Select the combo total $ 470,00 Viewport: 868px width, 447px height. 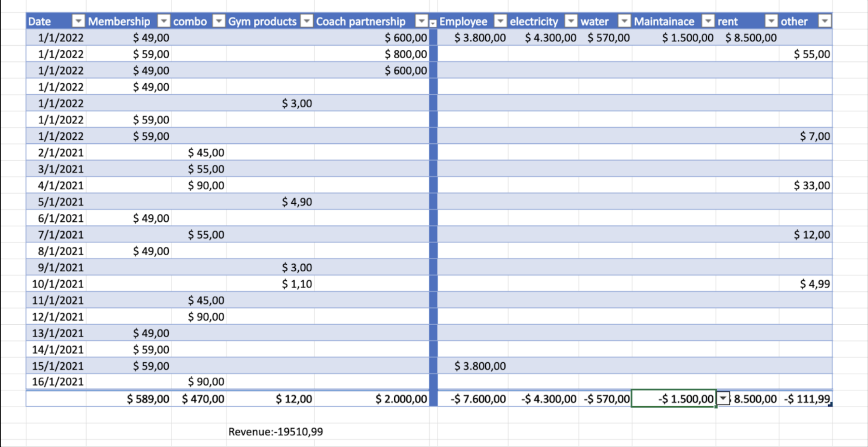coord(199,399)
